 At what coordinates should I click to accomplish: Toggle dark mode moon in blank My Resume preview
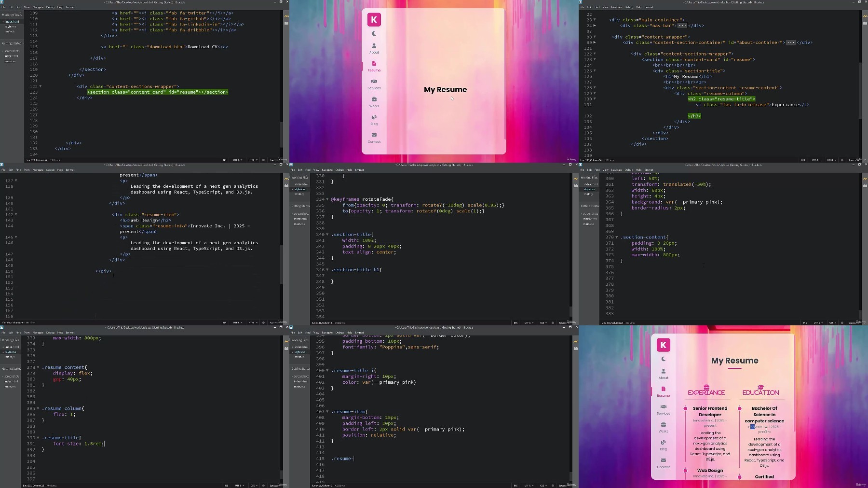(374, 34)
